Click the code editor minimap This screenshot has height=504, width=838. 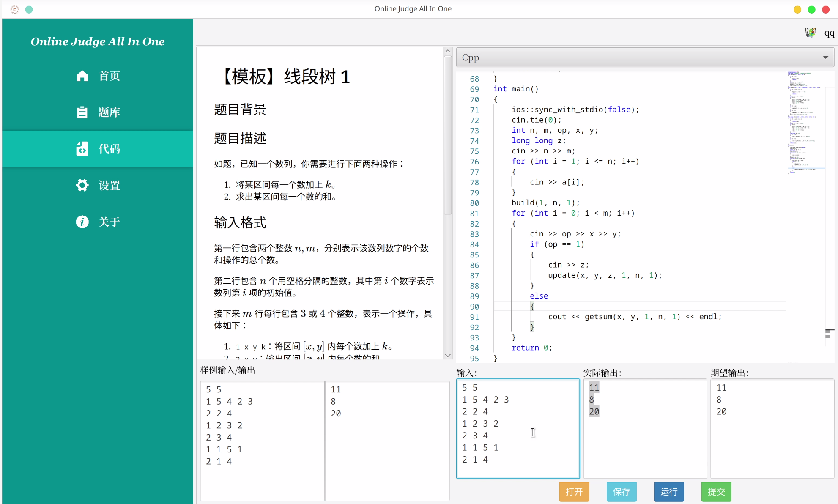point(805,123)
